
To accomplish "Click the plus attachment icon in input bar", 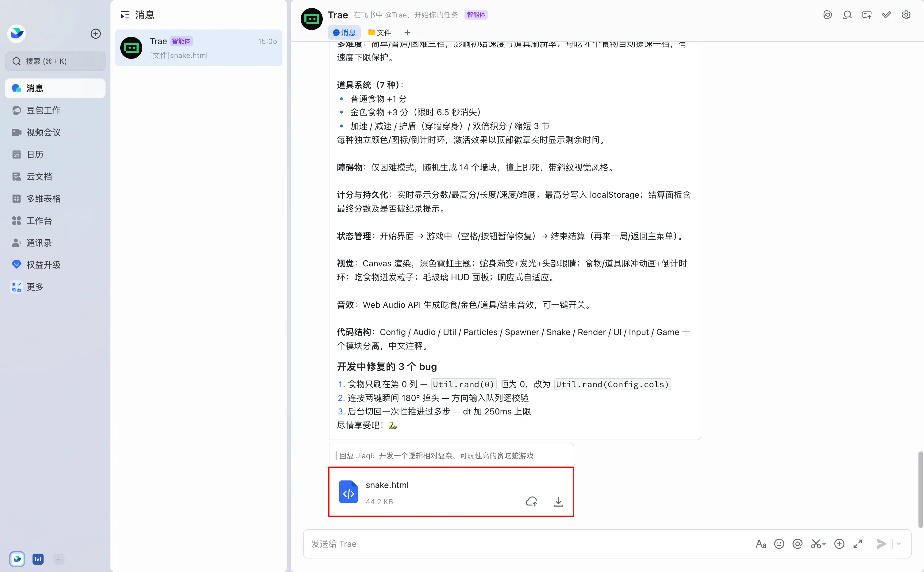I will (839, 544).
